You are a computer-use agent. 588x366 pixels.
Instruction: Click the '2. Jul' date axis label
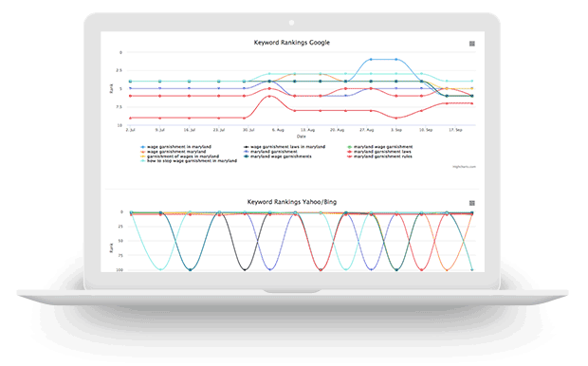click(x=130, y=130)
